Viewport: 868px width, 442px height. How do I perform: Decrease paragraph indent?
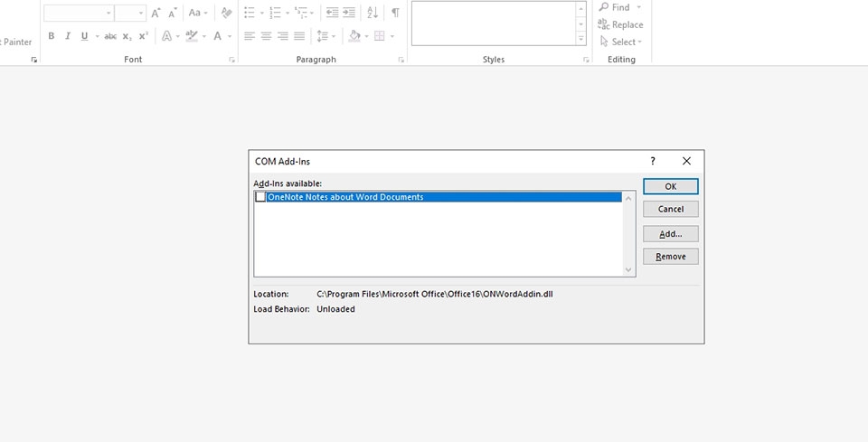click(332, 13)
